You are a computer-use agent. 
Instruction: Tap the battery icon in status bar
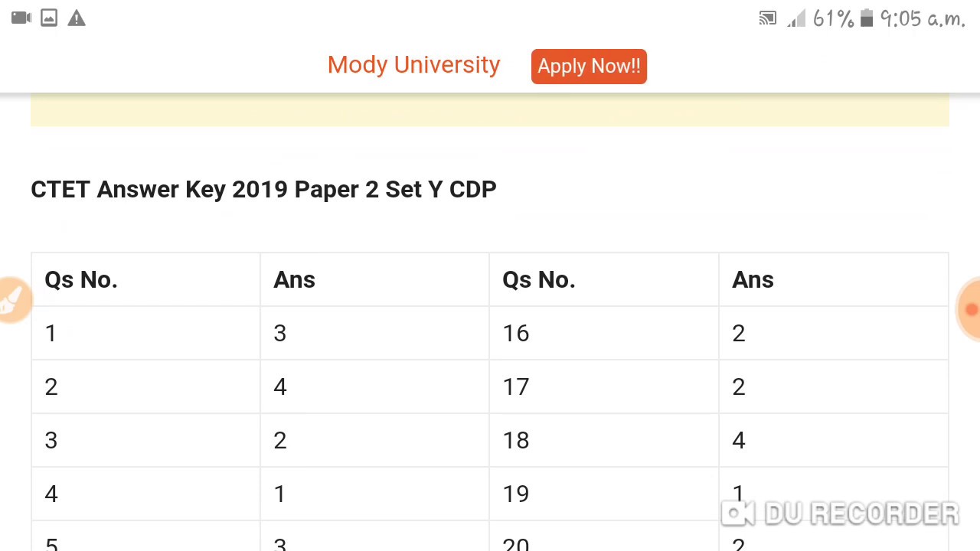[x=867, y=18]
